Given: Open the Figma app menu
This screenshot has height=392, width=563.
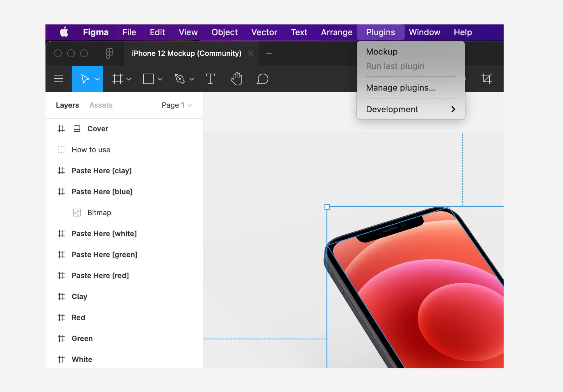Looking at the screenshot, I should pyautogui.click(x=96, y=32).
